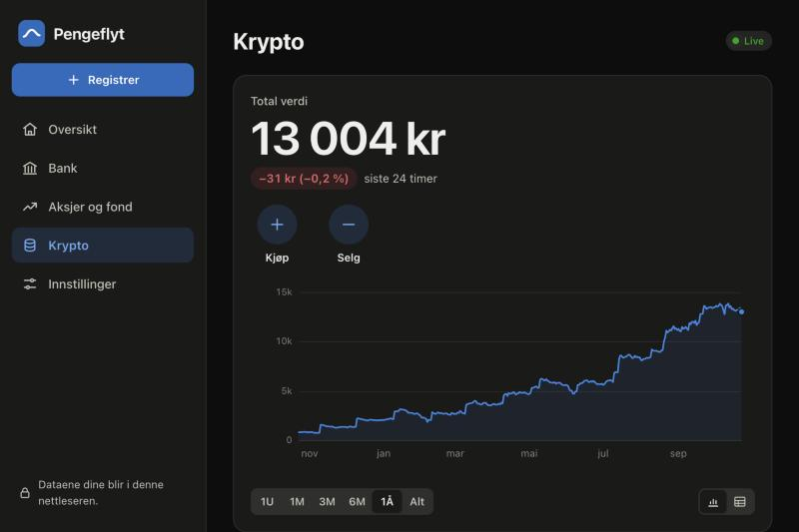
Task: Click the 'siste 24 timer' label
Action: tap(400, 179)
